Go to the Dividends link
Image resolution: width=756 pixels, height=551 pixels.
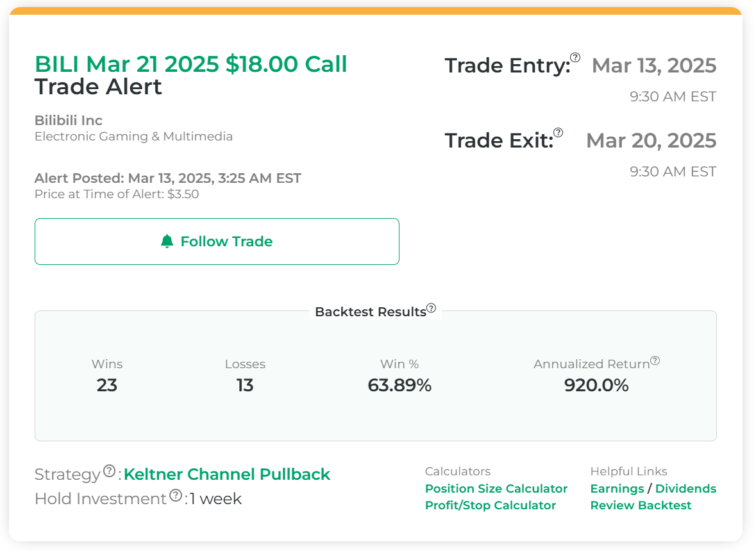pyautogui.click(x=685, y=489)
